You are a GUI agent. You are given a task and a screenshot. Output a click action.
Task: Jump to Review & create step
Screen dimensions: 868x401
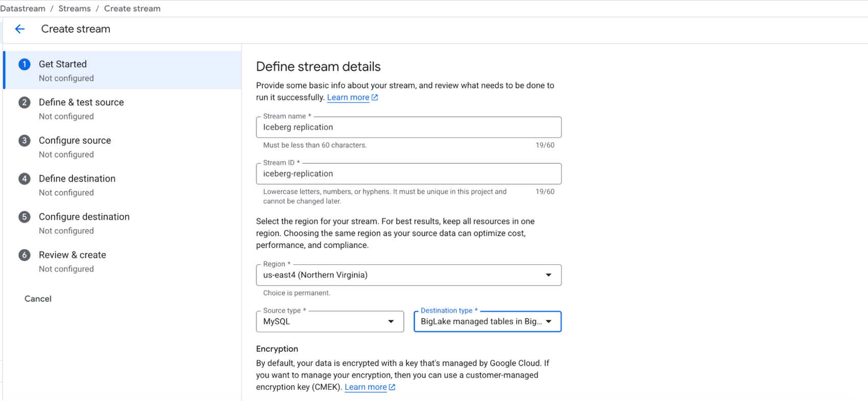pyautogui.click(x=73, y=255)
